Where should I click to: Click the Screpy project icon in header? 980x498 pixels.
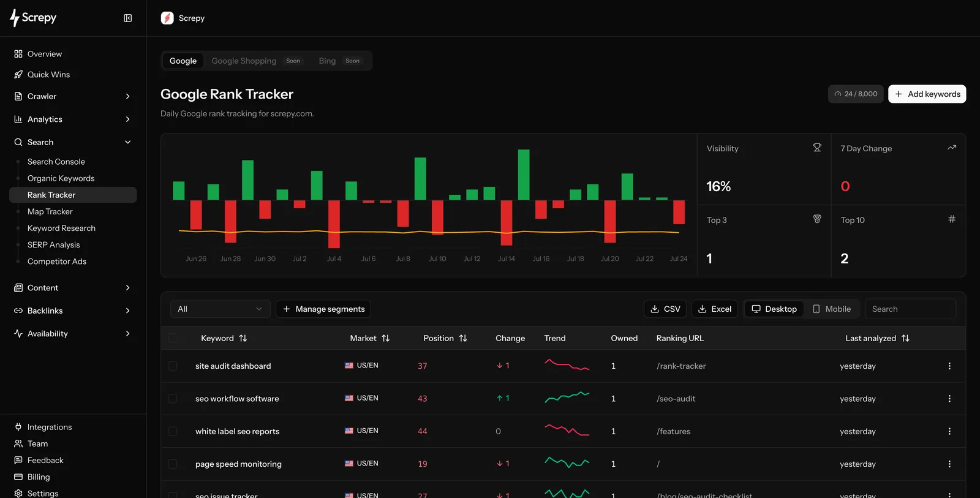coord(167,18)
